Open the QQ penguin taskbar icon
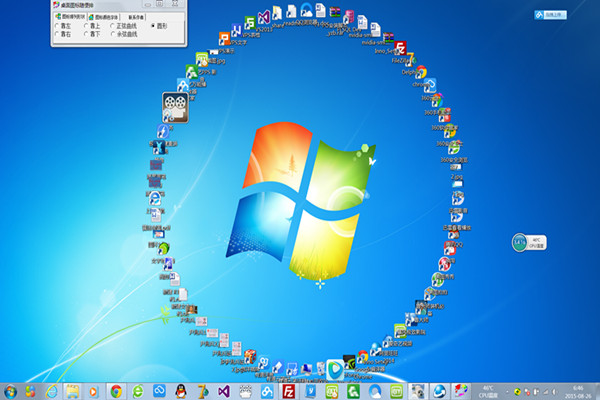 (181, 391)
